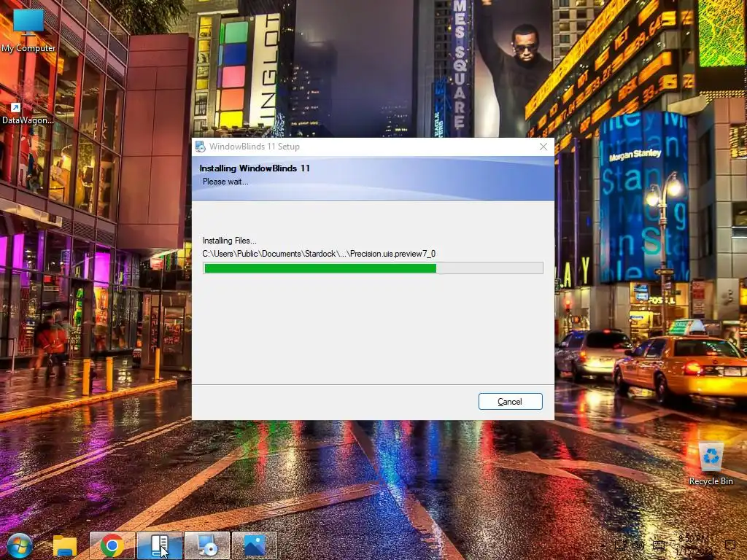Close the WindowBlinds 11 Setup dialog
The image size is (747, 560).
click(x=543, y=147)
